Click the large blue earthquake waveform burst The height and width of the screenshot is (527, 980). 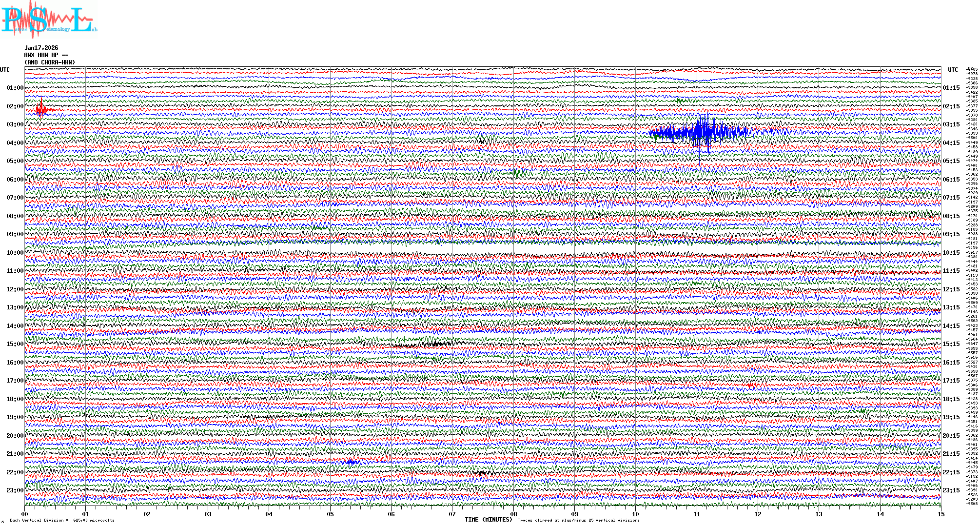[702, 132]
